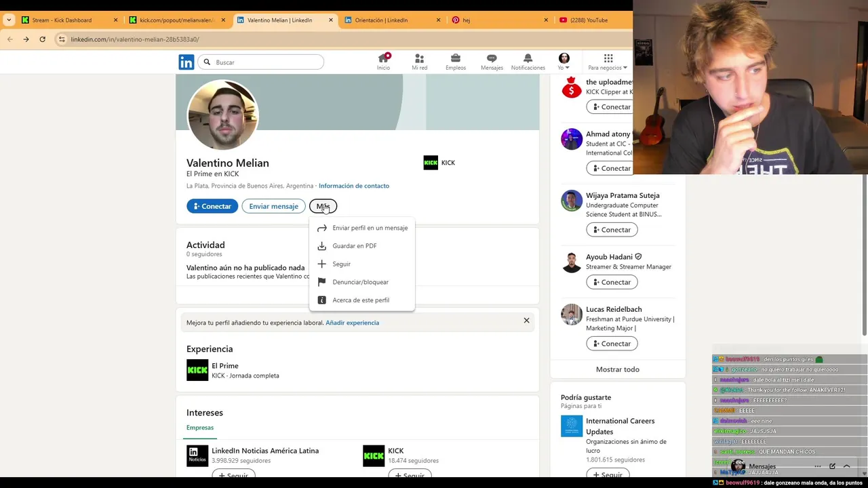Viewport: 868px width, 488px height.
Task: Click Enviar mensaje button
Action: tap(273, 206)
